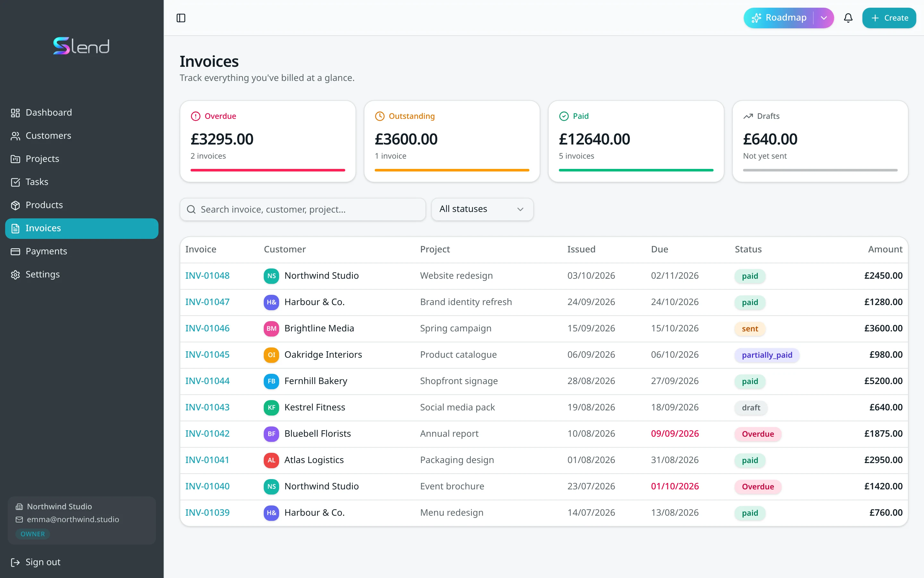Click the draft status badge
The image size is (924, 578).
[751, 408]
